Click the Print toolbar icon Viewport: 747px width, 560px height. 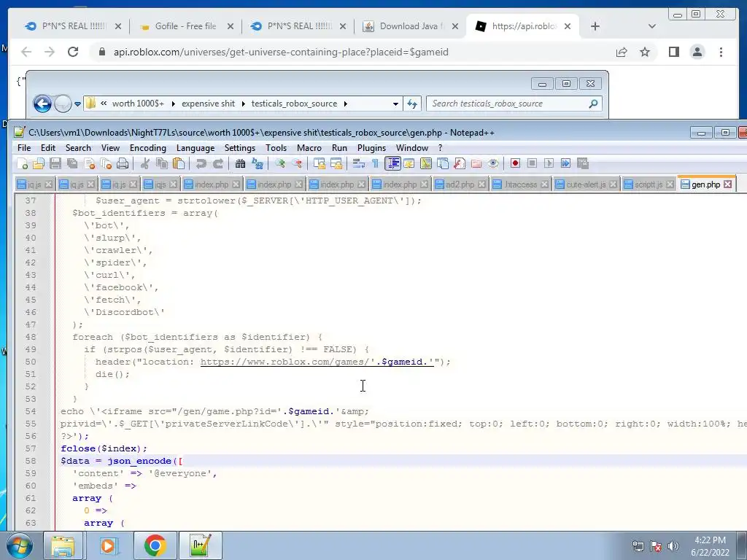pyautogui.click(x=123, y=164)
